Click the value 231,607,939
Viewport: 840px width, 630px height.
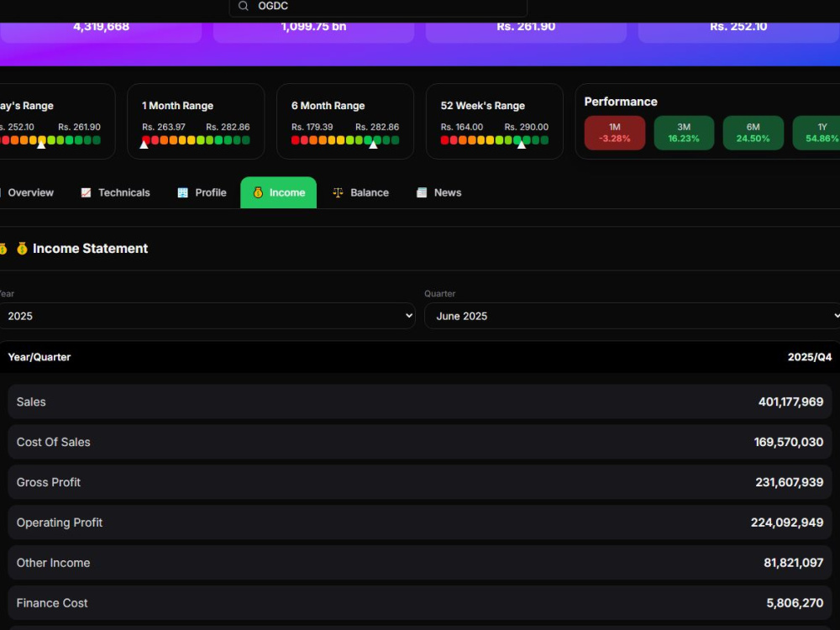click(x=789, y=482)
